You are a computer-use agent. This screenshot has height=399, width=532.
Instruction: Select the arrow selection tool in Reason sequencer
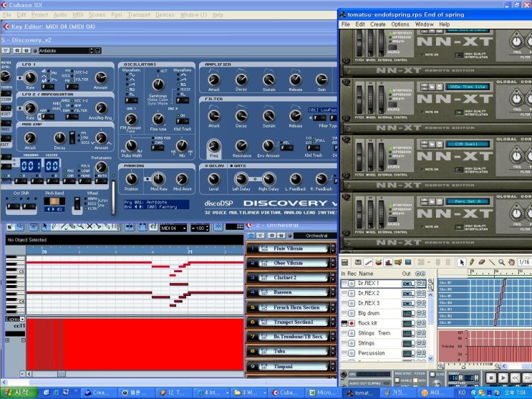click(x=461, y=262)
